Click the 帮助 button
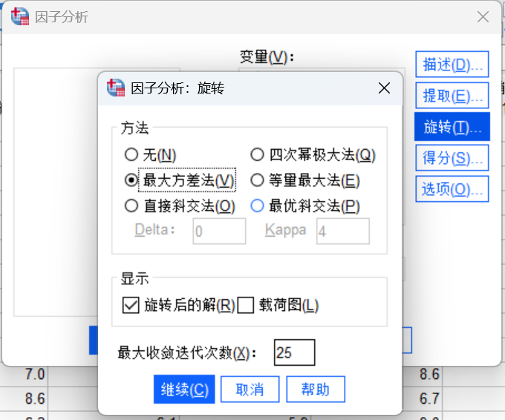 point(316,389)
